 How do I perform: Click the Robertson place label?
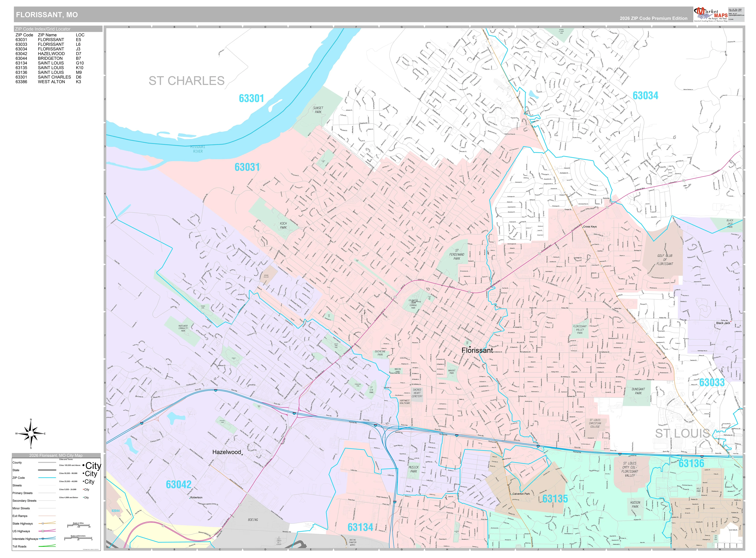click(196, 497)
